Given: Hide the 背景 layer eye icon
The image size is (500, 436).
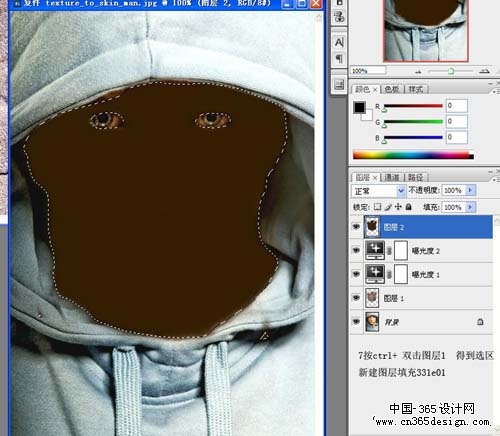Looking at the screenshot, I should 356,322.
